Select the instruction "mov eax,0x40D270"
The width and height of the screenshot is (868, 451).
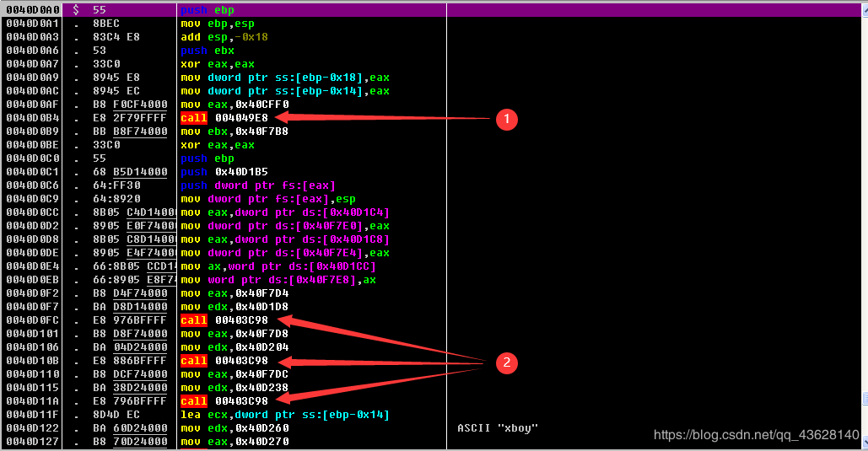tap(235, 442)
